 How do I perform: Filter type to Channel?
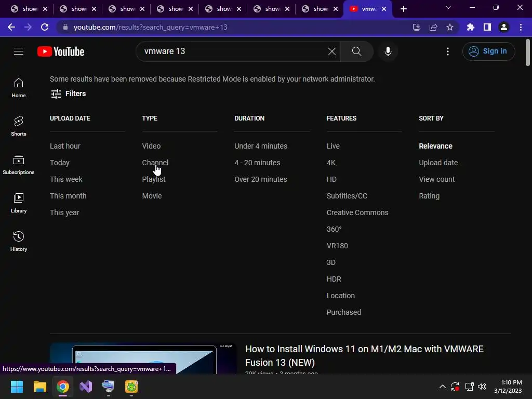155,163
